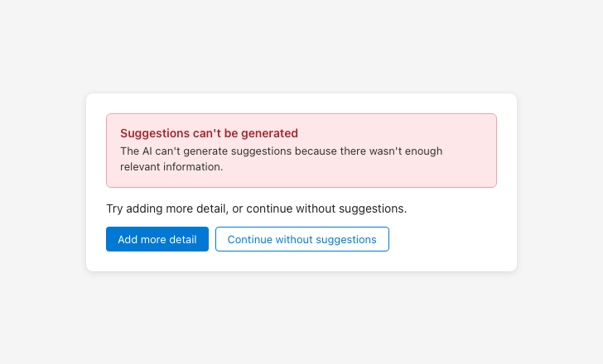The width and height of the screenshot is (603, 364).
Task: Choose the blue filled primary button
Action: (x=157, y=239)
